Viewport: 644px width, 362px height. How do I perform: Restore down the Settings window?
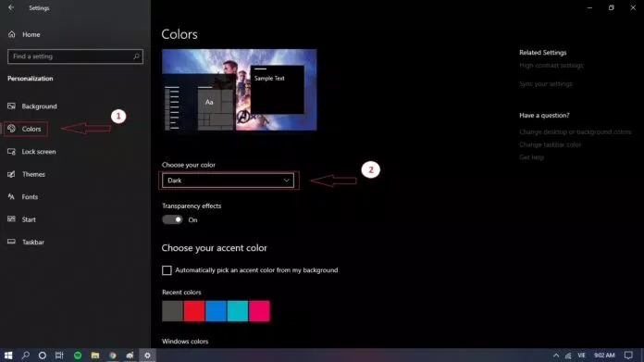point(611,7)
